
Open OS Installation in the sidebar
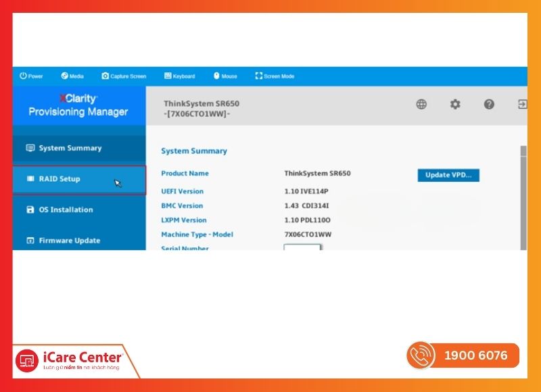pos(79,210)
